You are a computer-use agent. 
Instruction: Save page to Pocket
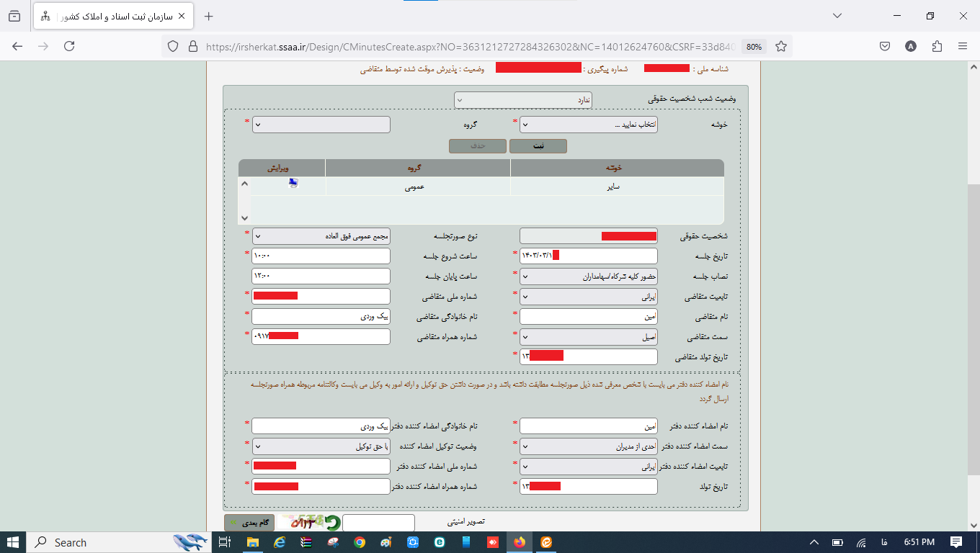tap(885, 46)
